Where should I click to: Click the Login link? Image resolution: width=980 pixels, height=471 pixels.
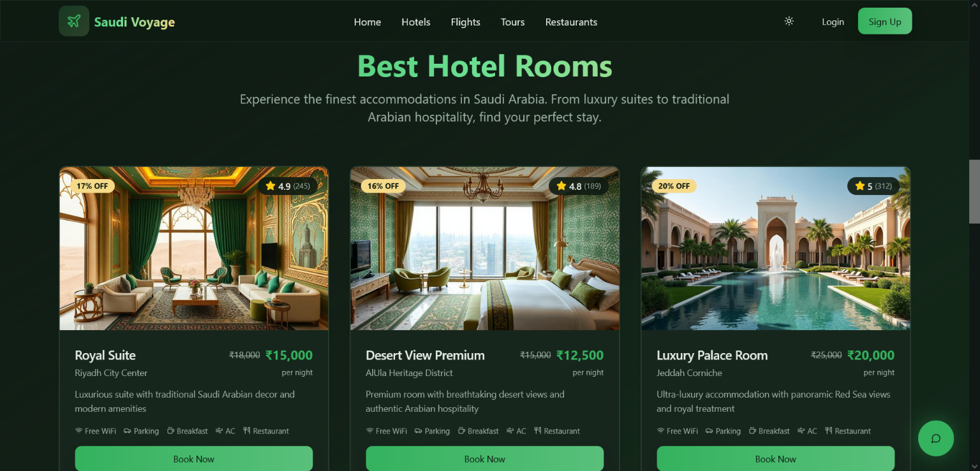click(x=833, y=22)
